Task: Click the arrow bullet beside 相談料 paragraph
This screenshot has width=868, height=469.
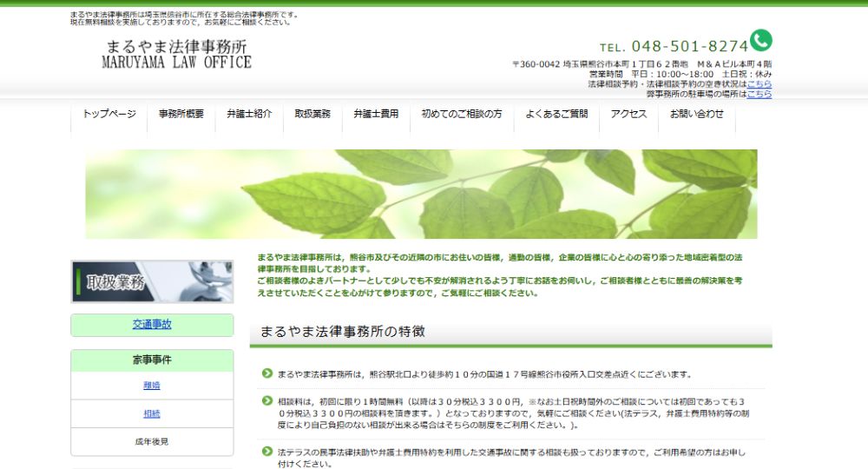Action: pos(267,400)
